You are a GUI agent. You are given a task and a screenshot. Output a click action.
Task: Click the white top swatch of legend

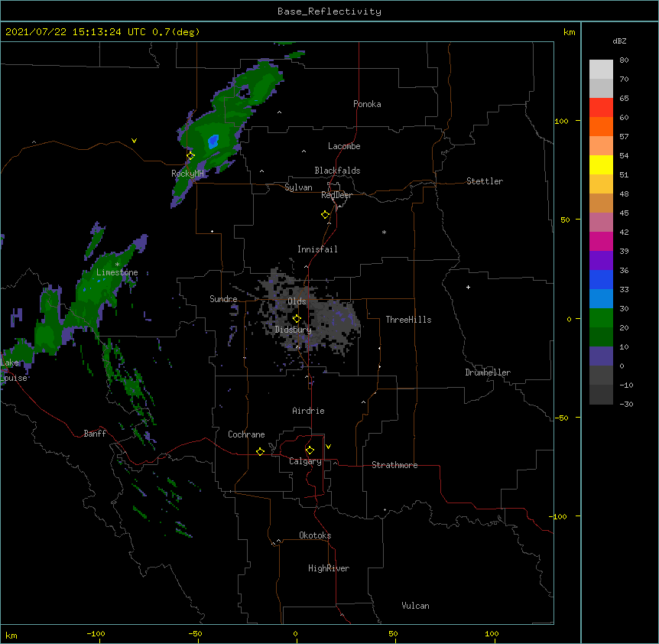pos(601,70)
